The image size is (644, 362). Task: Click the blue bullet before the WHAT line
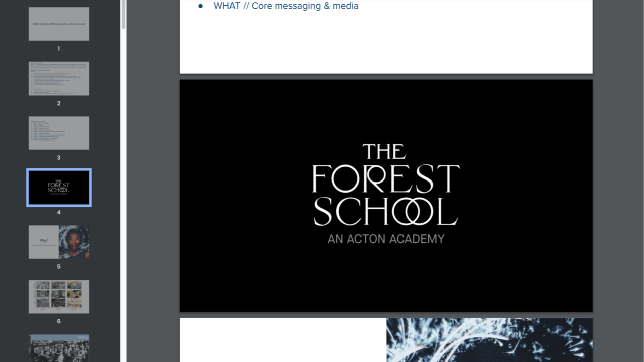[201, 6]
